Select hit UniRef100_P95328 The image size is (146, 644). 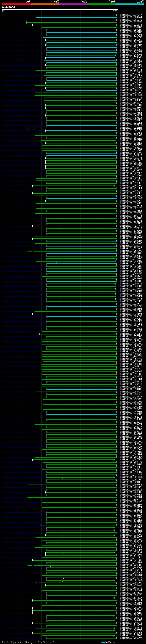131,80
